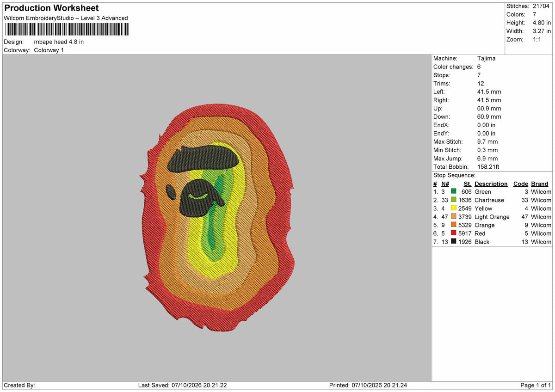
Task: Select the Left value '41.5 mm'
Action: coord(489,92)
